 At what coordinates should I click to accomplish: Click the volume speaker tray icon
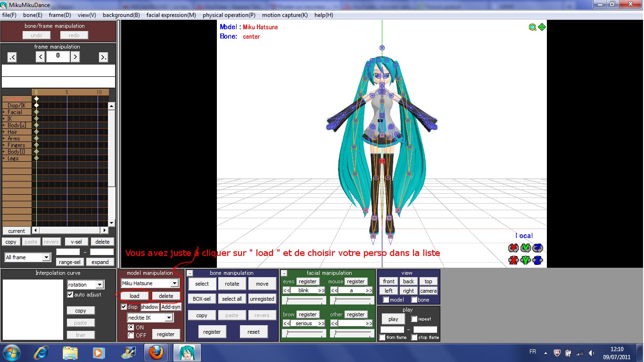[x=591, y=353]
